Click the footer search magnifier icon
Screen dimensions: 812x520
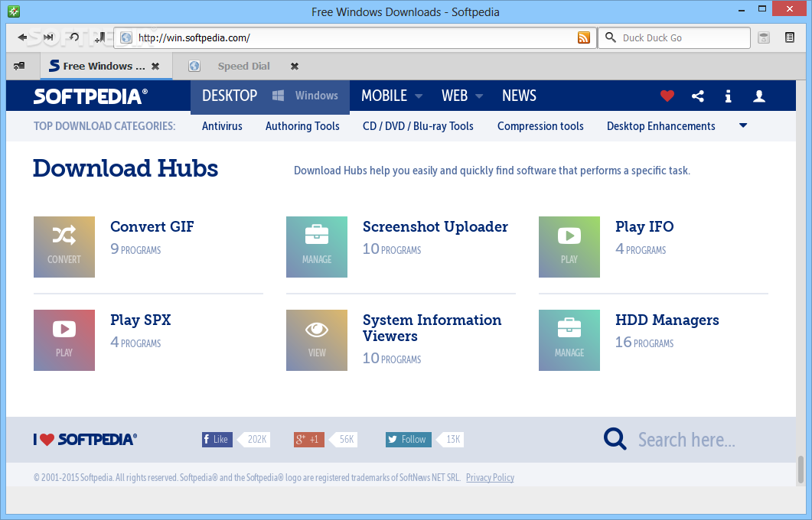tap(615, 439)
